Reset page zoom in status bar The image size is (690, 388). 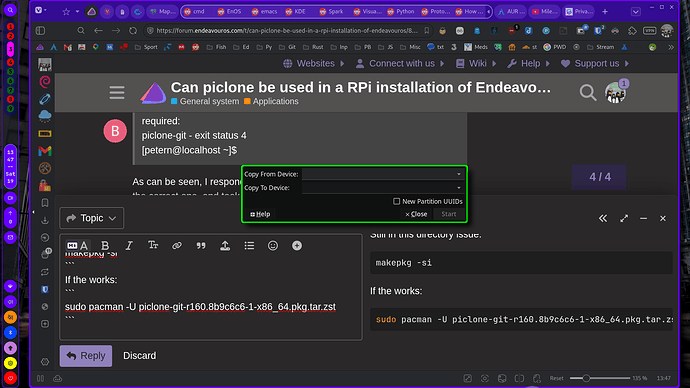pos(556,378)
